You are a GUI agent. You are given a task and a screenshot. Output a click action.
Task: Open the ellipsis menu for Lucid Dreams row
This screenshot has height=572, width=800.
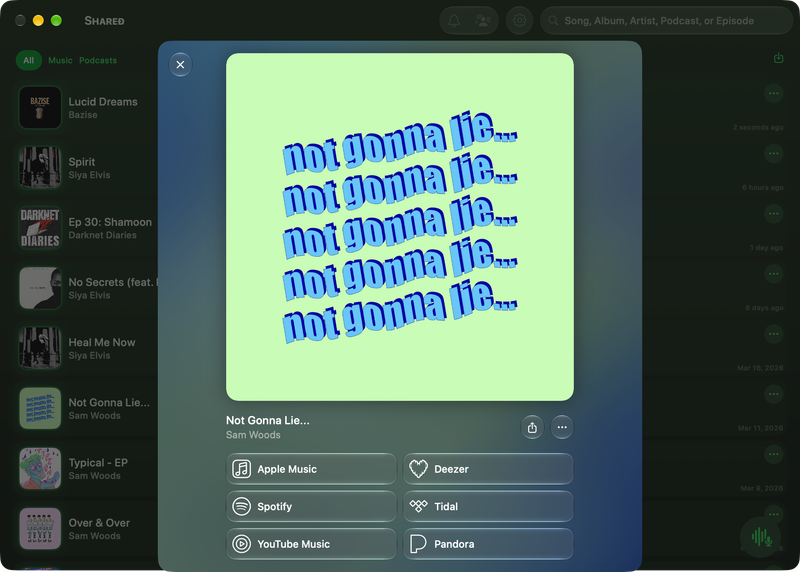773,93
